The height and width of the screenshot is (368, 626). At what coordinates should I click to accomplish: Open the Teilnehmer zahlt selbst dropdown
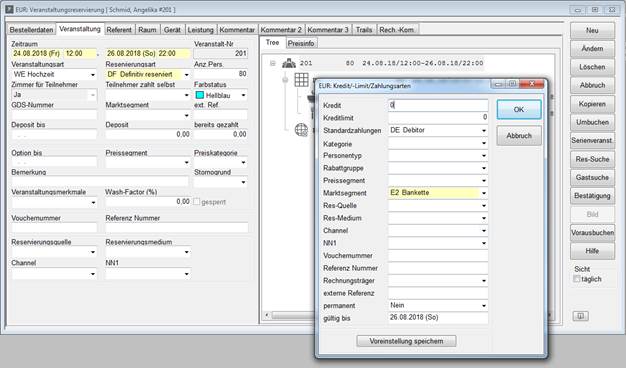tap(186, 95)
